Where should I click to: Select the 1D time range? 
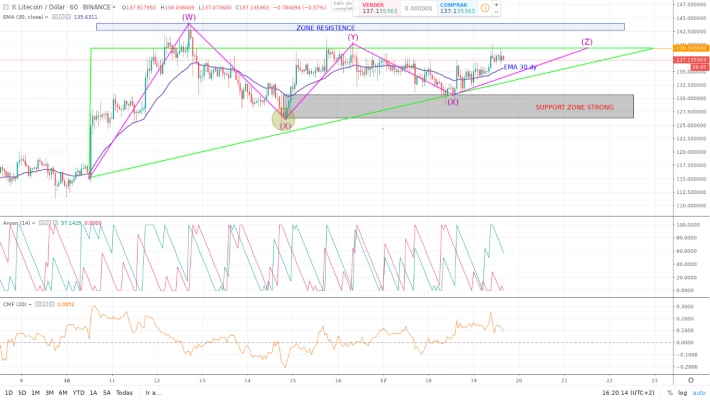tap(9, 393)
